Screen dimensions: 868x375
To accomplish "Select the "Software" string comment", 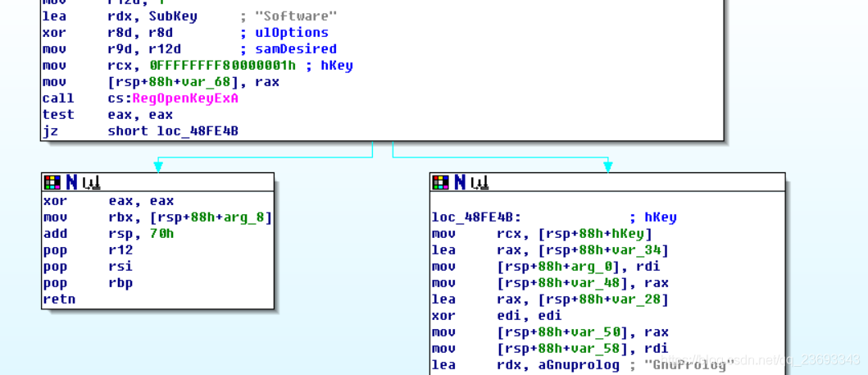I will coord(295,16).
